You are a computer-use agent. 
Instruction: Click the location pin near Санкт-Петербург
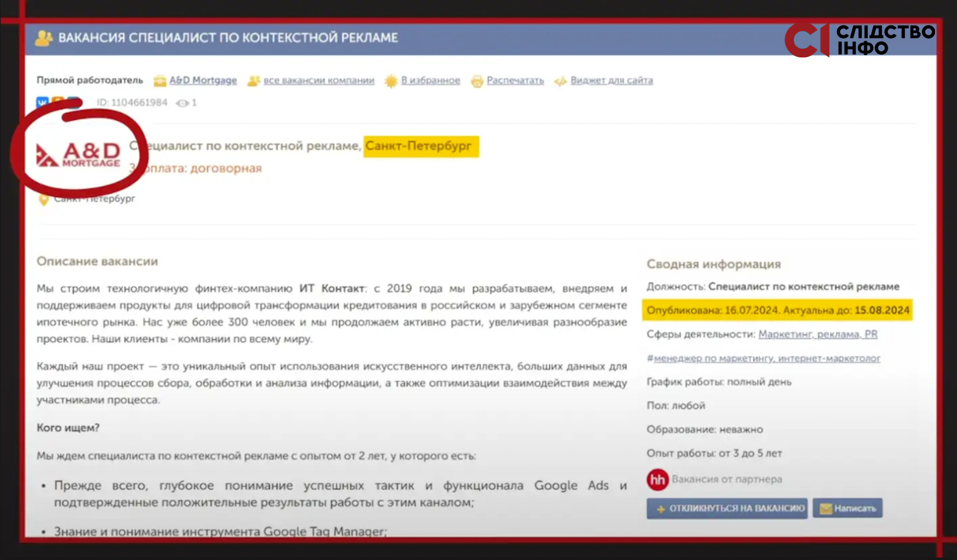pos(43,199)
